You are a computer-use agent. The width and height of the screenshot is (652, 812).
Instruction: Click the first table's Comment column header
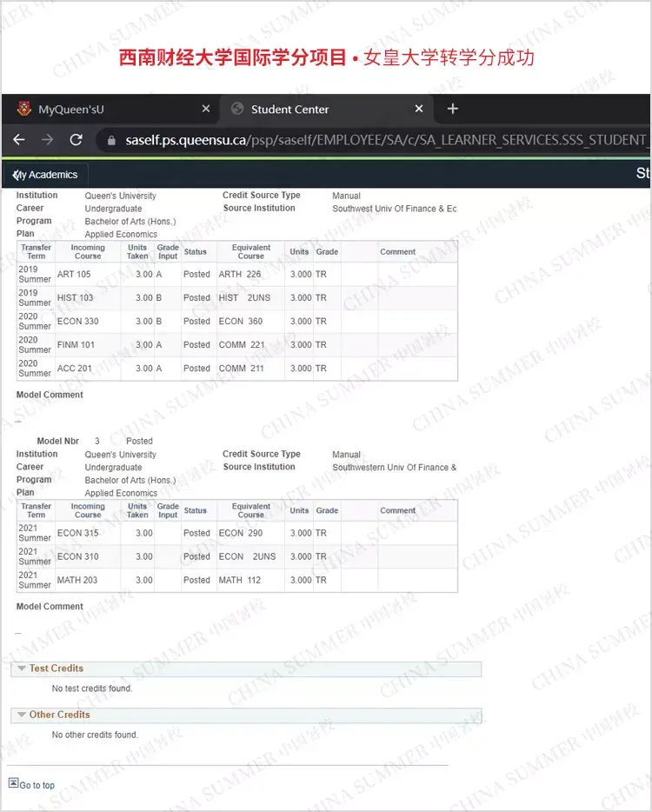(x=398, y=251)
